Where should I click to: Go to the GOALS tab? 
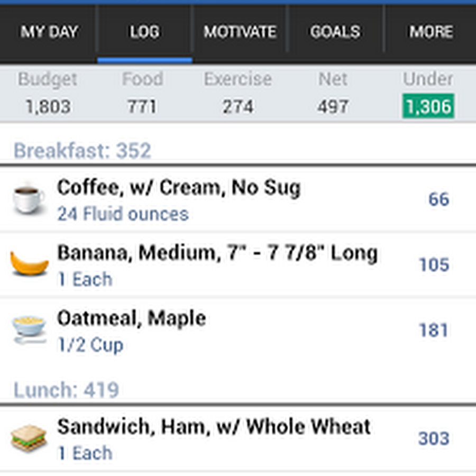(335, 32)
